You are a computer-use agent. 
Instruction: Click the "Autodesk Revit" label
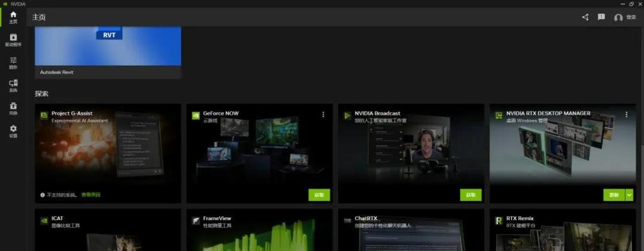point(56,72)
